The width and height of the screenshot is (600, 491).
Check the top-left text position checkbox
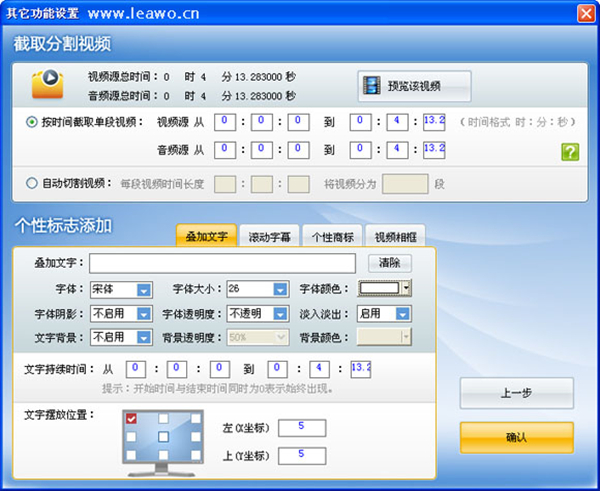(x=131, y=419)
